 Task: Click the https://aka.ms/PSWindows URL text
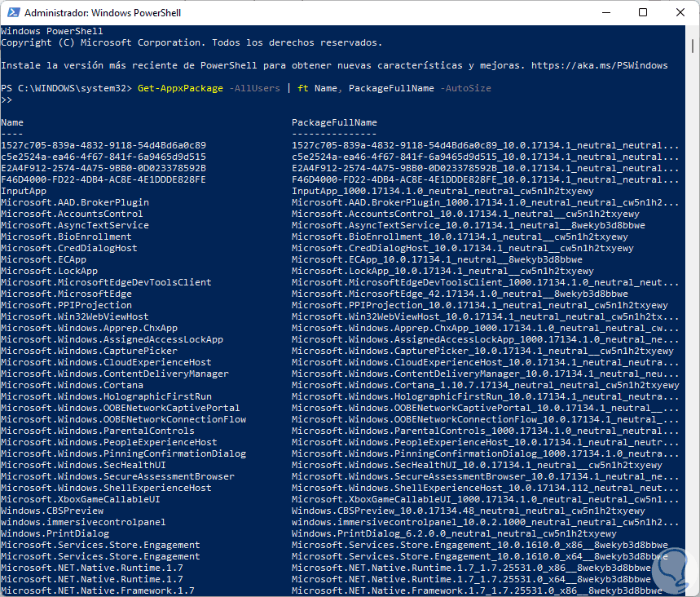pyautogui.click(x=600, y=66)
